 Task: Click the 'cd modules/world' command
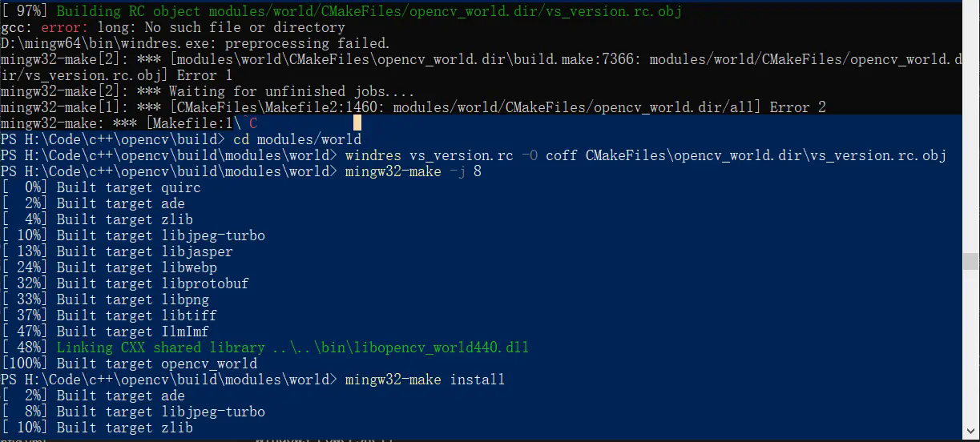point(297,139)
